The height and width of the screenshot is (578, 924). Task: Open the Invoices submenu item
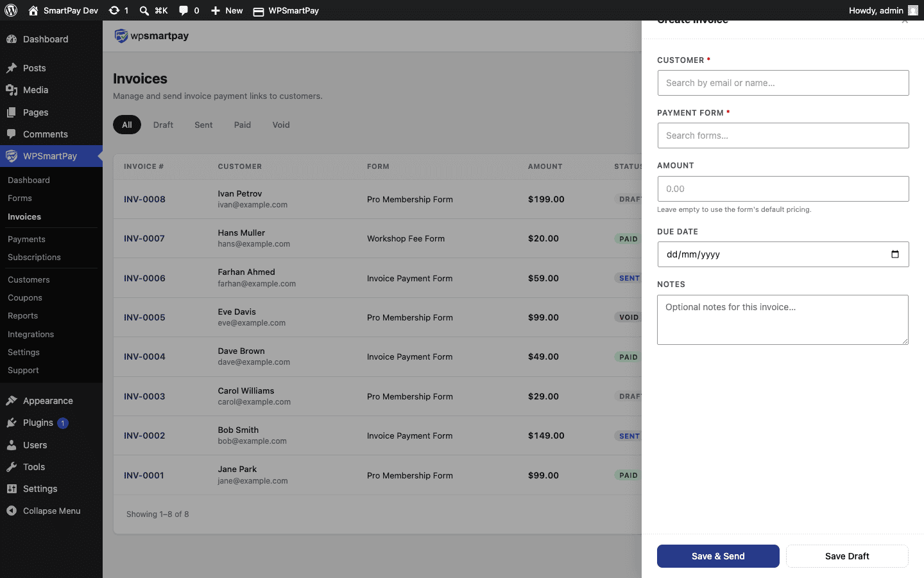click(24, 217)
